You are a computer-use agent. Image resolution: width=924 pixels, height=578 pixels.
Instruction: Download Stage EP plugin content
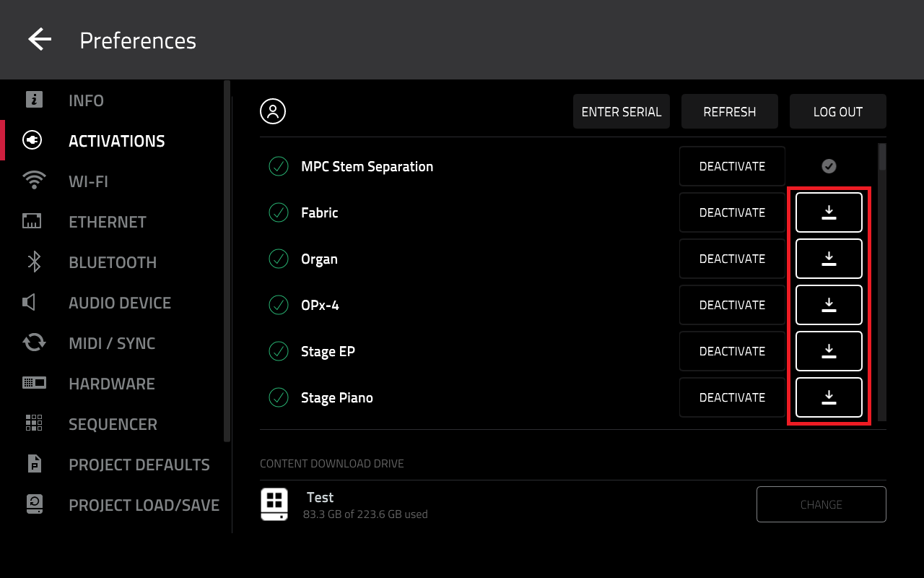(829, 351)
